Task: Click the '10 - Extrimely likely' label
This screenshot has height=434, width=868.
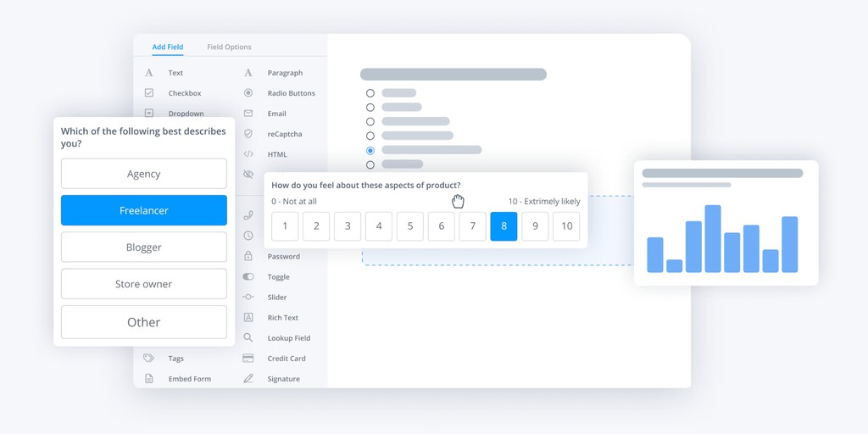Action: (x=544, y=202)
